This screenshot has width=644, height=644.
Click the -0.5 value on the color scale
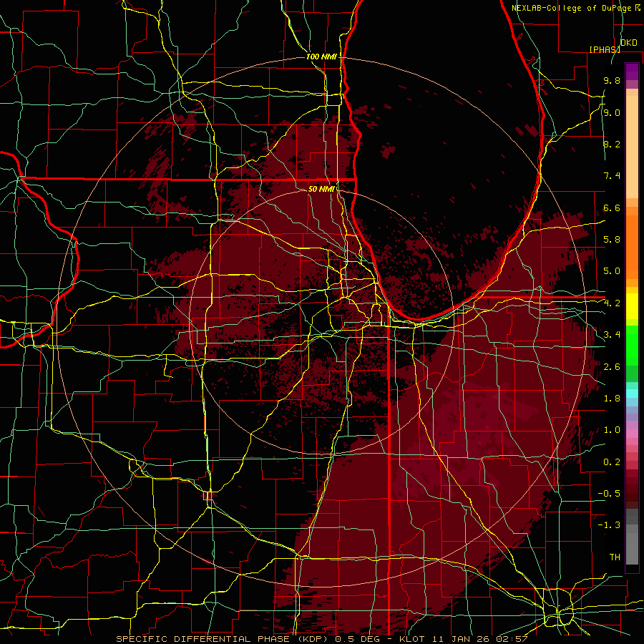point(609,493)
